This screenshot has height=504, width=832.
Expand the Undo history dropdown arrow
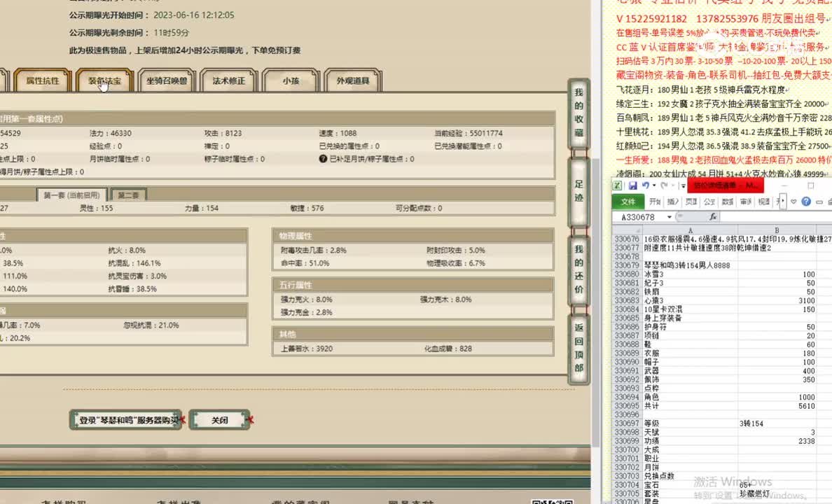point(653,186)
